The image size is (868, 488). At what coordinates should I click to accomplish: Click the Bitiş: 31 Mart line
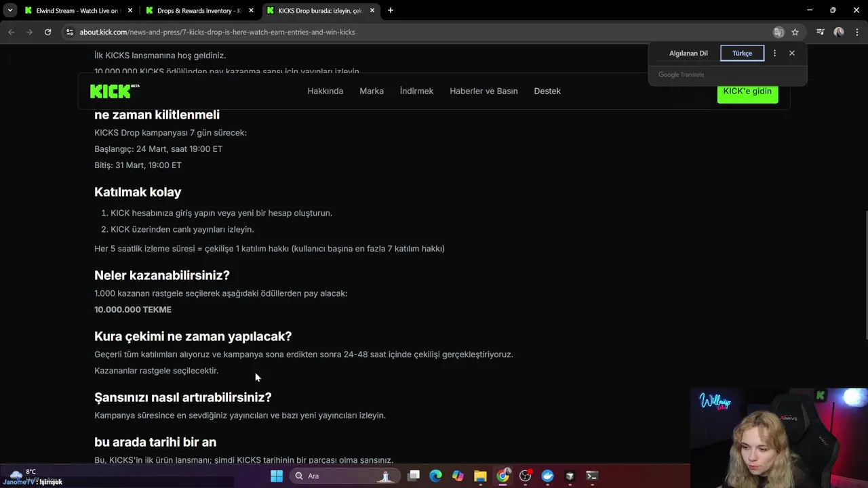point(138,165)
